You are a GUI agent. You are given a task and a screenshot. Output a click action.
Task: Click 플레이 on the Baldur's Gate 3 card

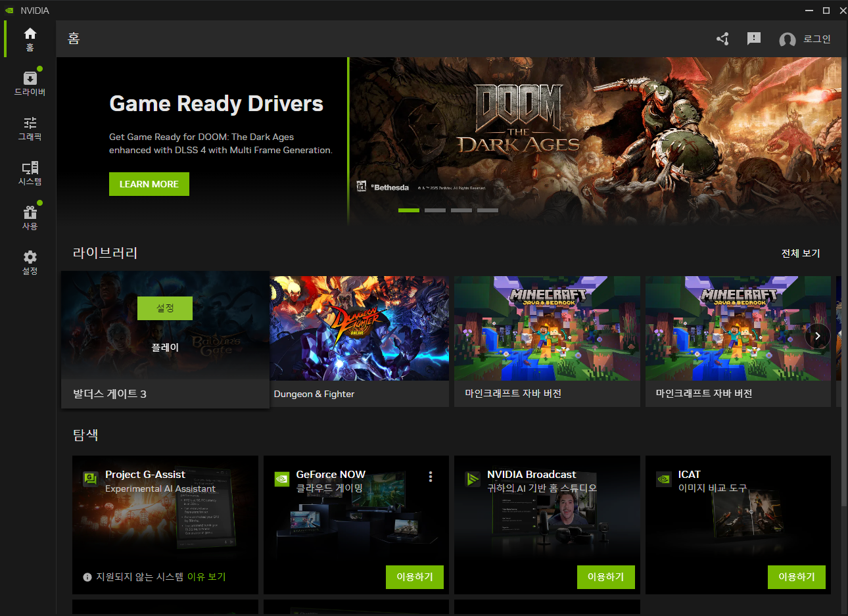point(165,347)
